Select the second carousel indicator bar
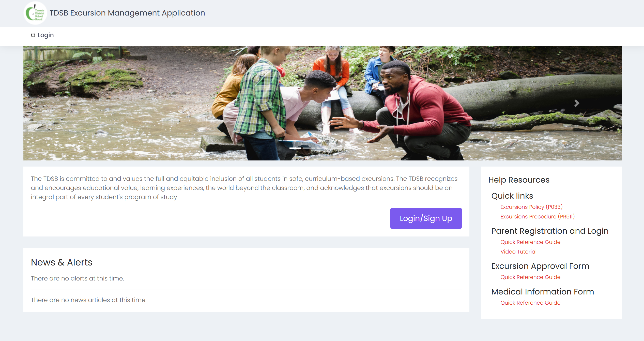 (x=309, y=148)
